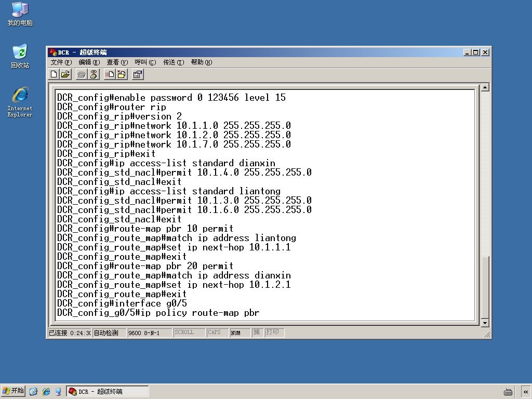532x399 pixels.
Task: Click the vertical scrollbar thumb
Action: pos(485,287)
